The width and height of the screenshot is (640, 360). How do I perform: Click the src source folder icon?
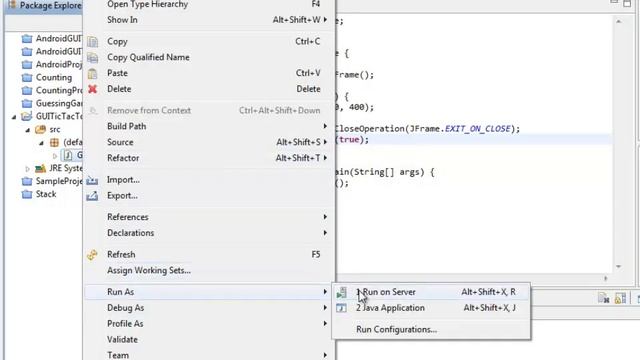40,130
